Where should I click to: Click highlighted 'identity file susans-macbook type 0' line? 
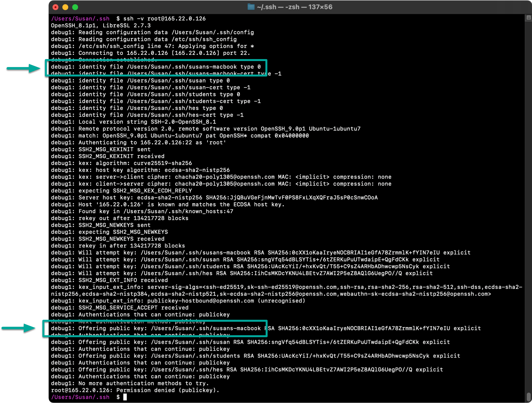point(156,67)
